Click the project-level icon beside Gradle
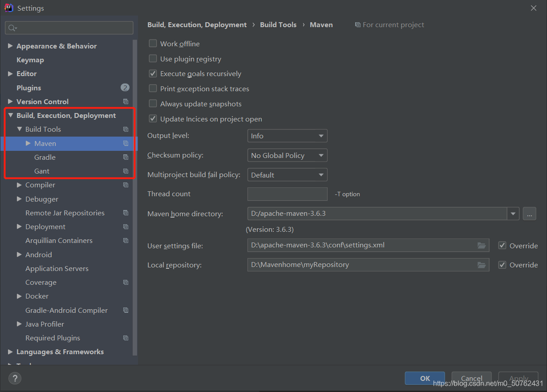This screenshot has height=392, width=547. click(x=126, y=157)
